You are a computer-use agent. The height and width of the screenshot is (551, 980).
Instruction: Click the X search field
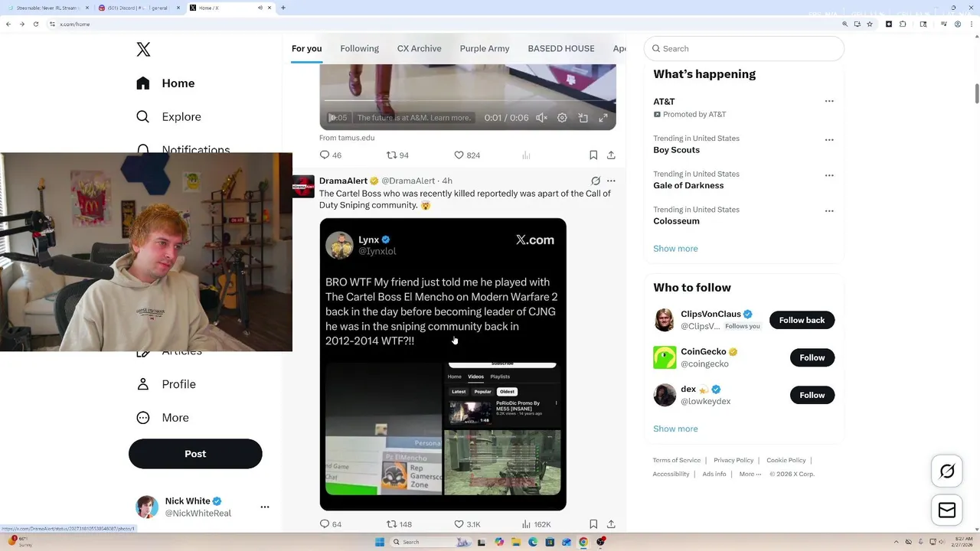click(744, 48)
